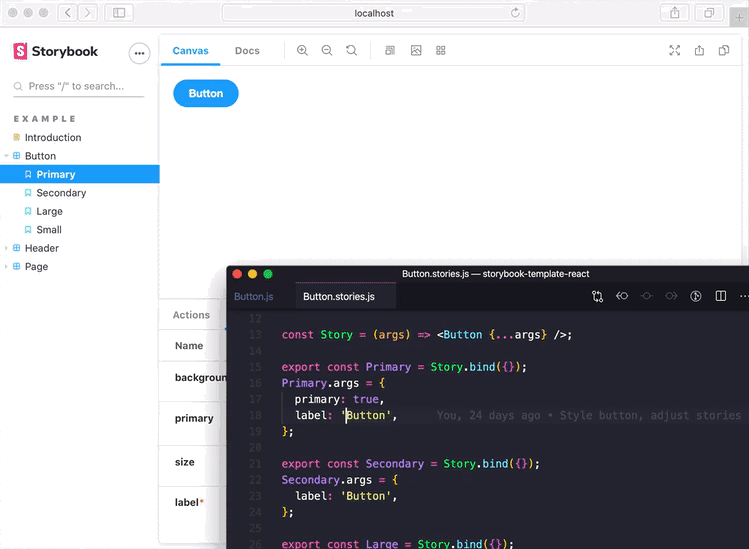749x549 pixels.
Task: Click the run/history clock icon in editor
Action: [696, 296]
